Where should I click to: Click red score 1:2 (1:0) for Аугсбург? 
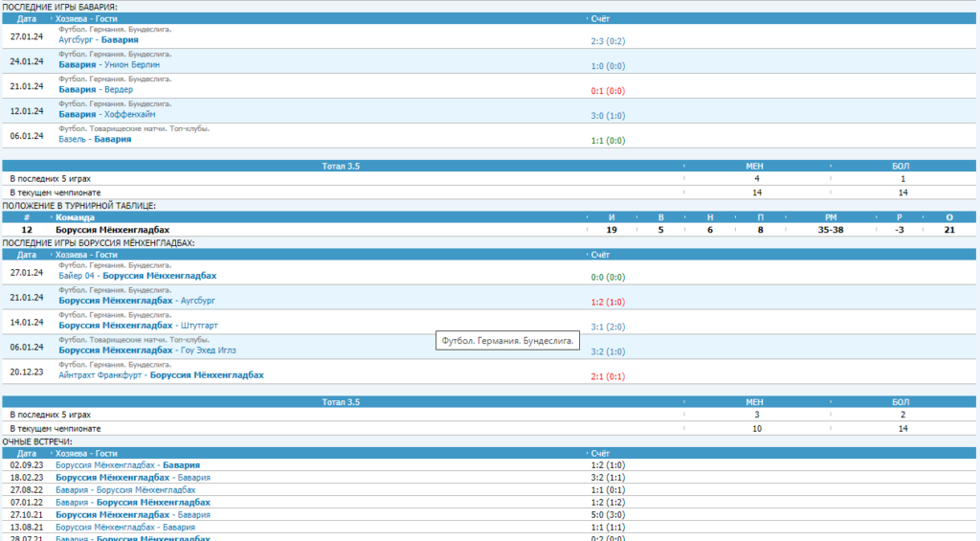click(x=608, y=303)
